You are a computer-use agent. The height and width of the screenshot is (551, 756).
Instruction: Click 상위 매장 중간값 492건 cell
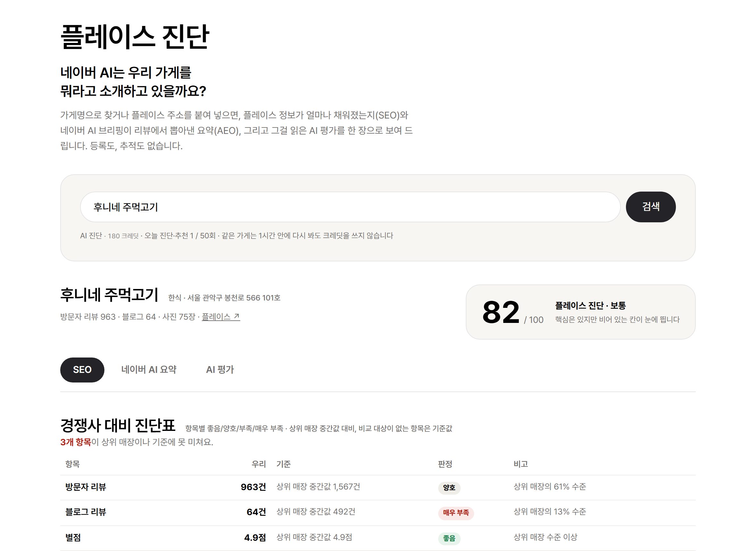(x=316, y=512)
